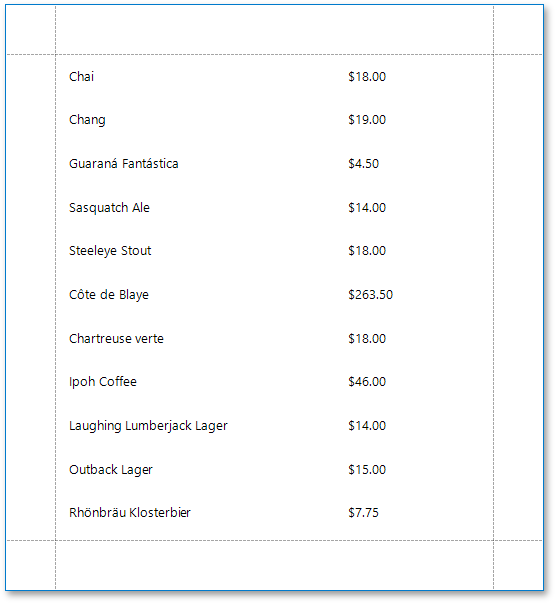
Task: Select the $18.00 price beside Chai
Action: tap(367, 77)
